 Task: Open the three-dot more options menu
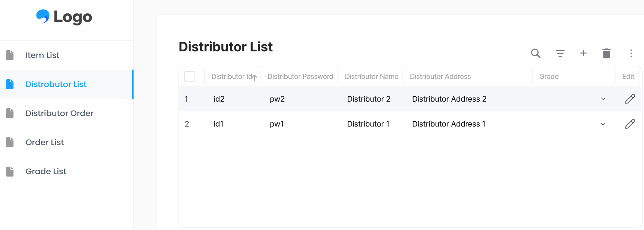(x=631, y=53)
